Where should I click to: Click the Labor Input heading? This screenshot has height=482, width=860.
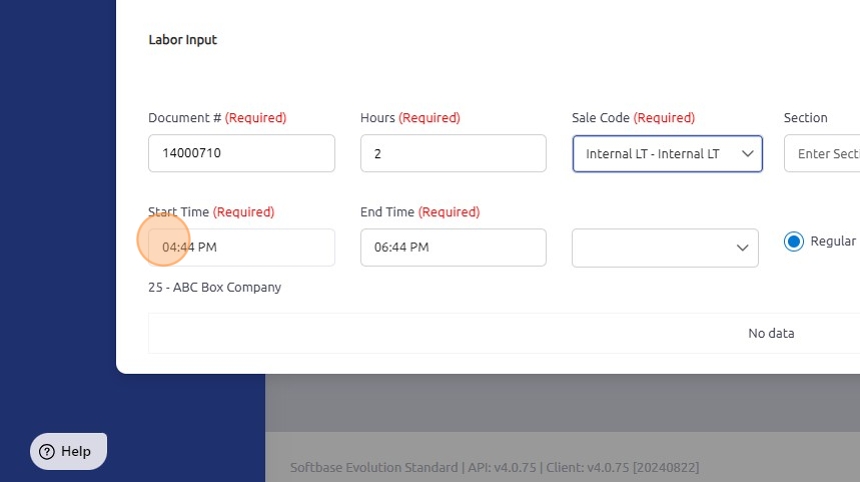tap(183, 40)
